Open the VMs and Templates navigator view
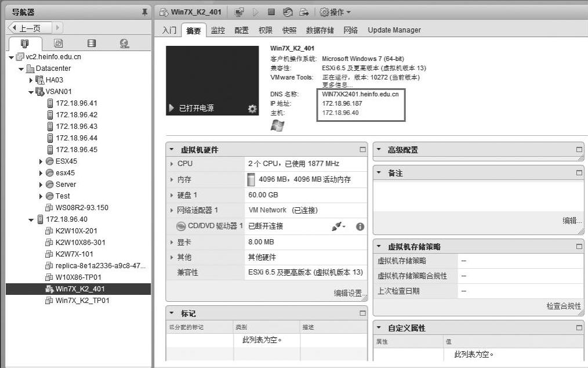The width and height of the screenshot is (588, 368). click(x=58, y=44)
